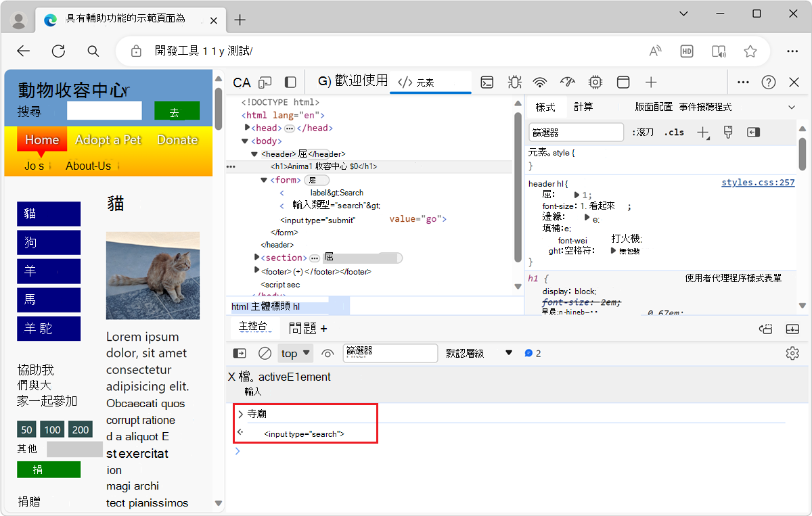The width and height of the screenshot is (812, 516).
Task: Toggle the device emulation icon
Action: point(265,82)
